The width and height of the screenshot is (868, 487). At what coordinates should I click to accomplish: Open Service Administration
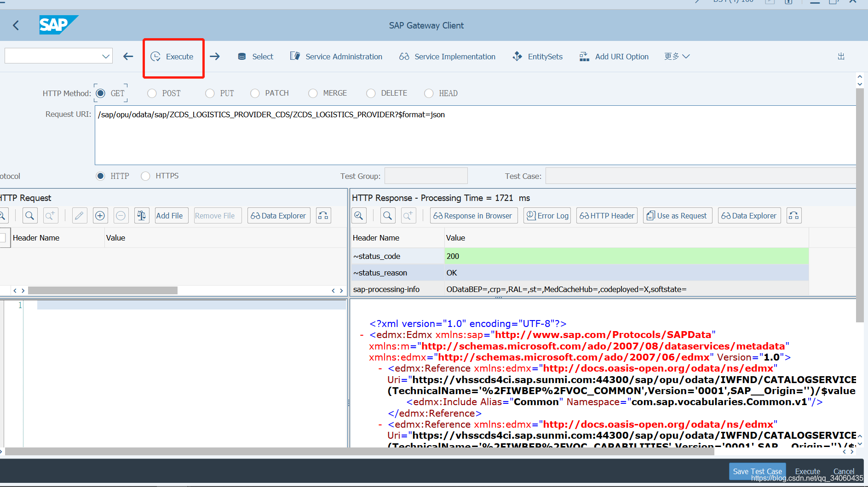[336, 57]
